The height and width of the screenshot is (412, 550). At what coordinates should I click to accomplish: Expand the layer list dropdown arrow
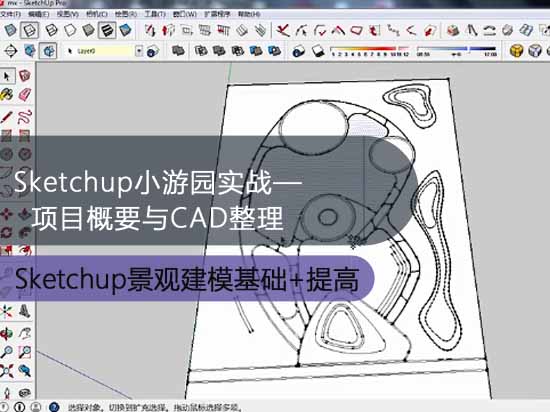[139, 51]
